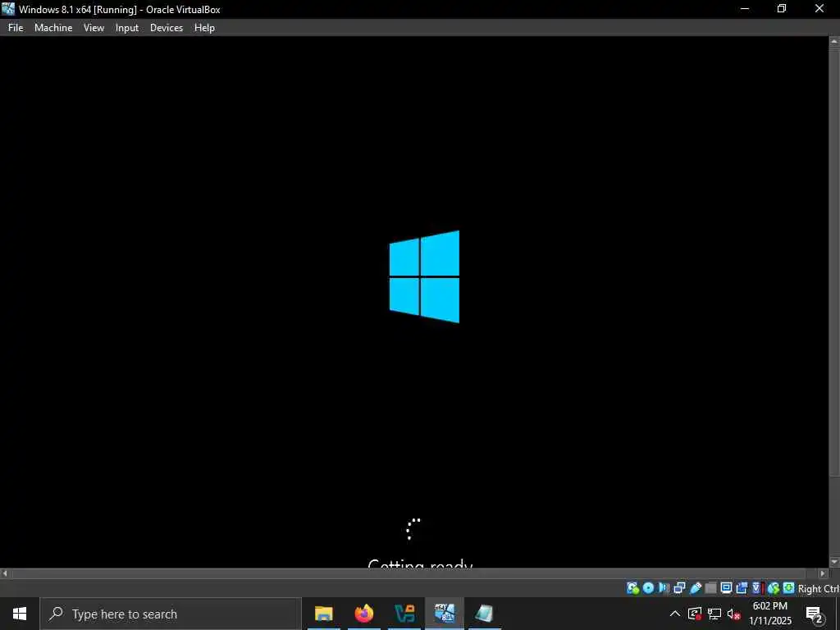Screen dimensions: 840x630
Task: Click the display monitor status icon
Action: (727, 588)
